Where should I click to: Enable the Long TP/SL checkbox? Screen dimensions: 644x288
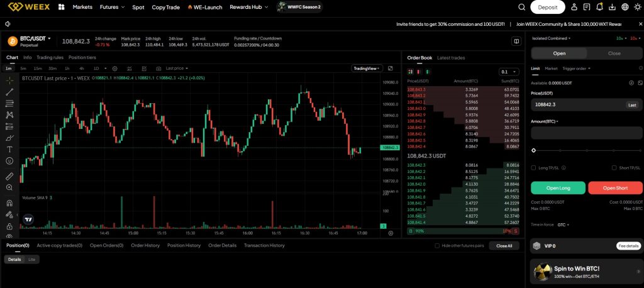(533, 168)
